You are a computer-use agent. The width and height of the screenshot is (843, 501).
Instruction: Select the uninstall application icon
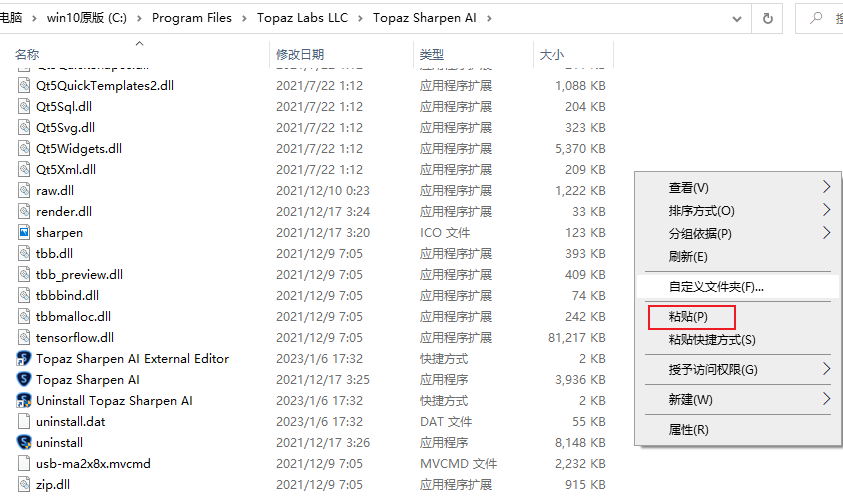coord(24,442)
